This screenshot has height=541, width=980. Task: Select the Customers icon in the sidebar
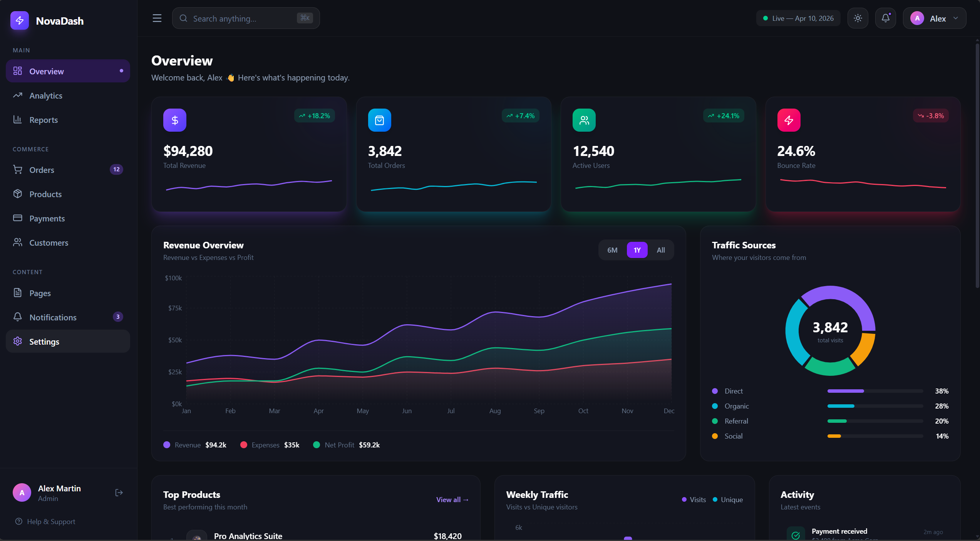tap(18, 243)
